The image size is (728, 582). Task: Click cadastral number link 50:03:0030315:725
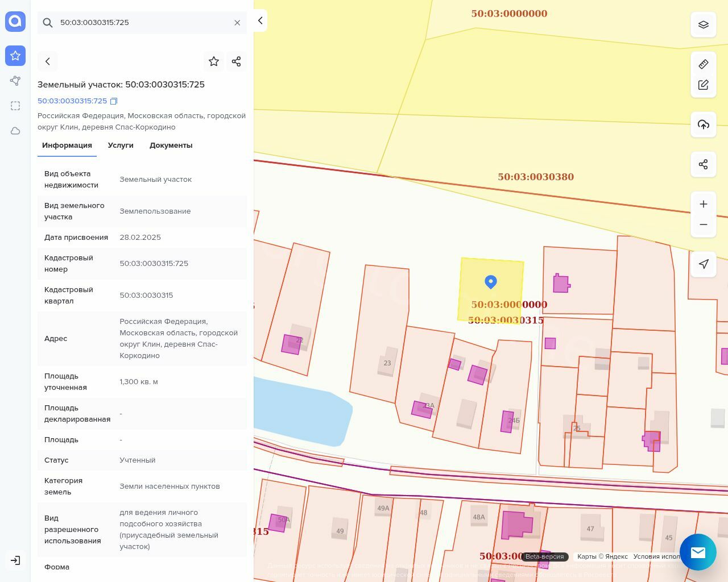click(72, 101)
